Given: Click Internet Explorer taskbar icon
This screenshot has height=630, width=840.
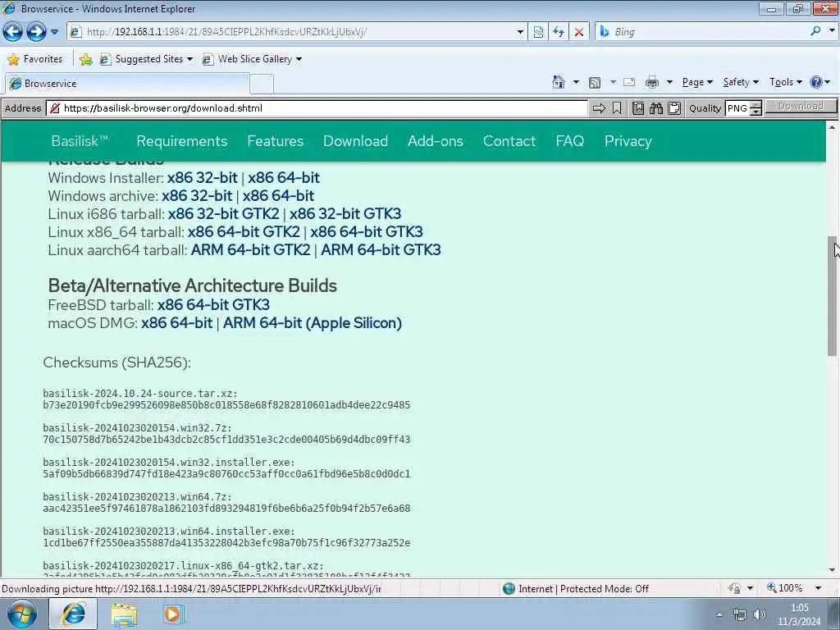Looking at the screenshot, I should 73,614.
